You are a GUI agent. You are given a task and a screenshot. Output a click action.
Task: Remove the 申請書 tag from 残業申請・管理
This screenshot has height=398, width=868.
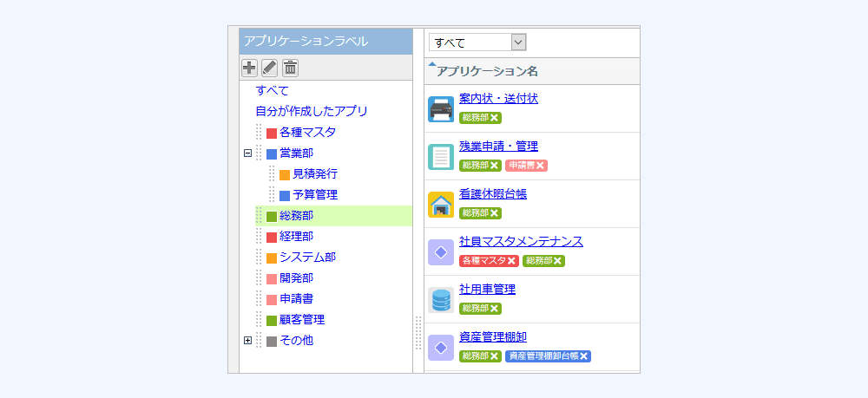pyautogui.click(x=540, y=166)
